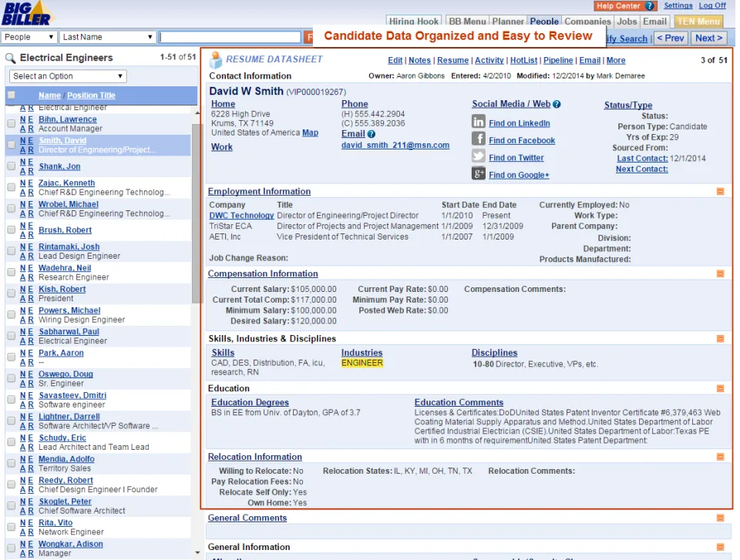Click the magnifier icon beside Electrical Engineers
Image resolution: width=740 pixels, height=560 pixels.
pyautogui.click(x=10, y=59)
